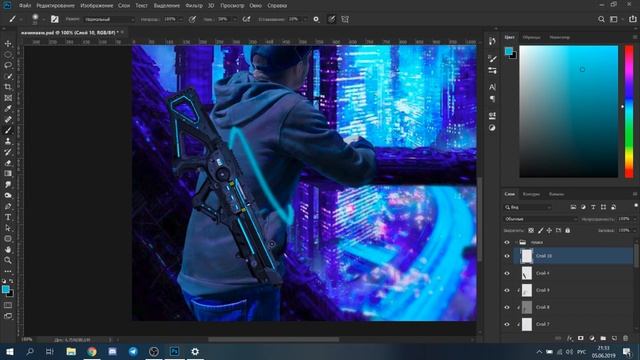The height and width of the screenshot is (360, 640).
Task: Open Telegram from the taskbar
Action: coord(133,351)
